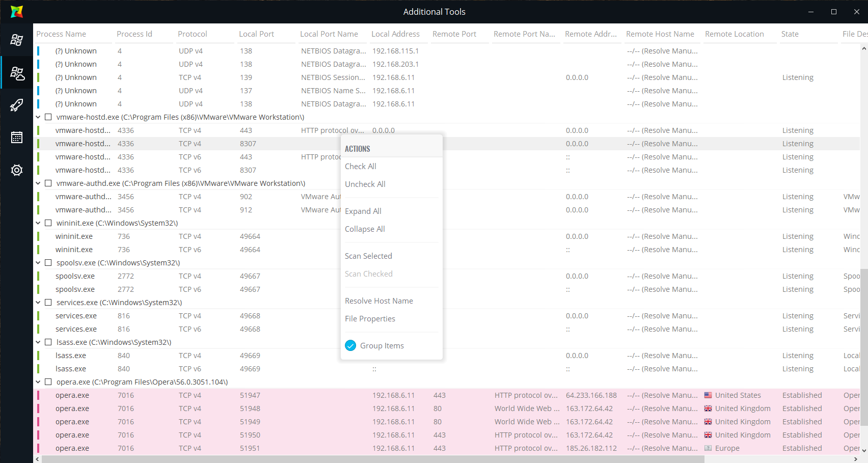The width and height of the screenshot is (868, 463).
Task: Select the Windows-with-cloud sidebar icon
Action: click(x=17, y=73)
